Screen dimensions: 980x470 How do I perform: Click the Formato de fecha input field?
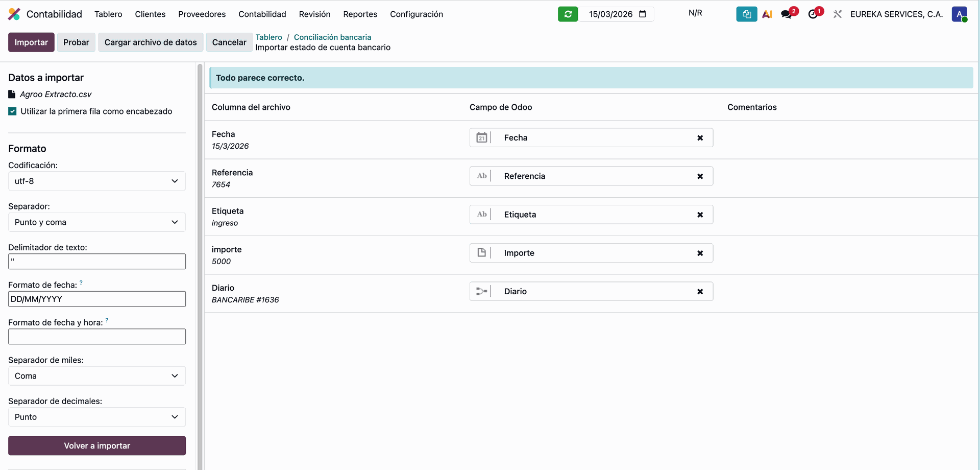[97, 299]
